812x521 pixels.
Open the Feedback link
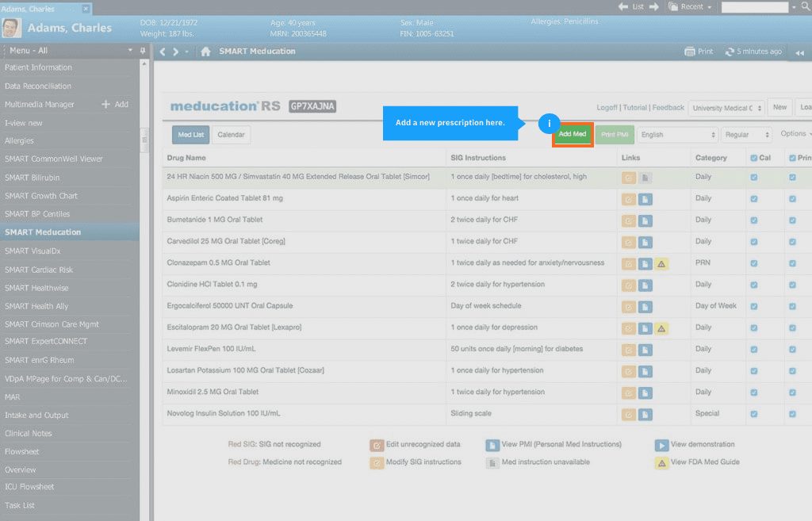(668, 108)
